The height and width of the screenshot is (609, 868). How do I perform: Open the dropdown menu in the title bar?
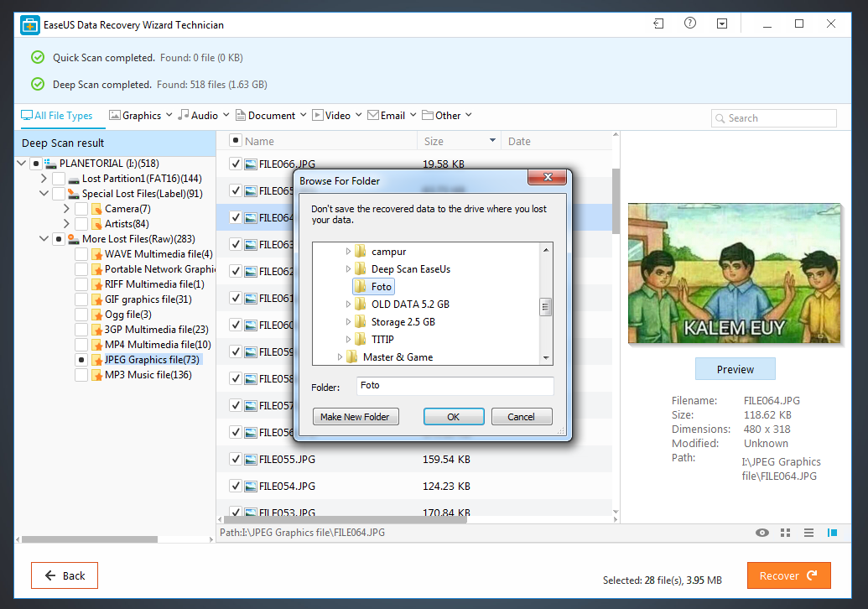(721, 23)
